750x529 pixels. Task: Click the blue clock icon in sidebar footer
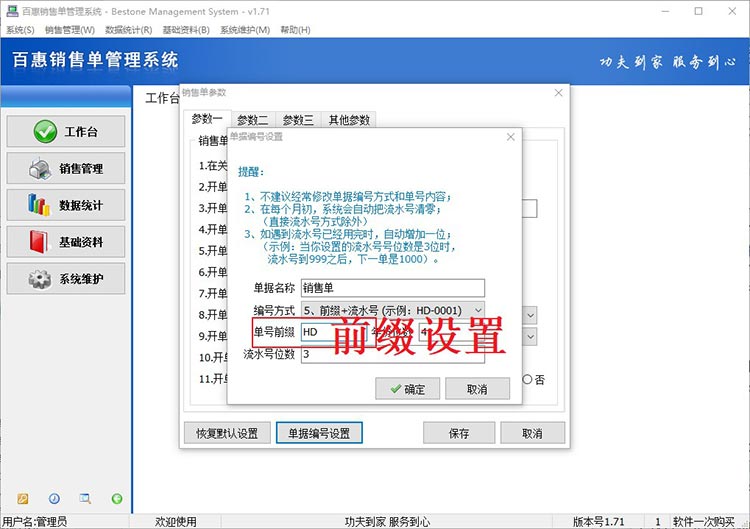tap(54, 499)
